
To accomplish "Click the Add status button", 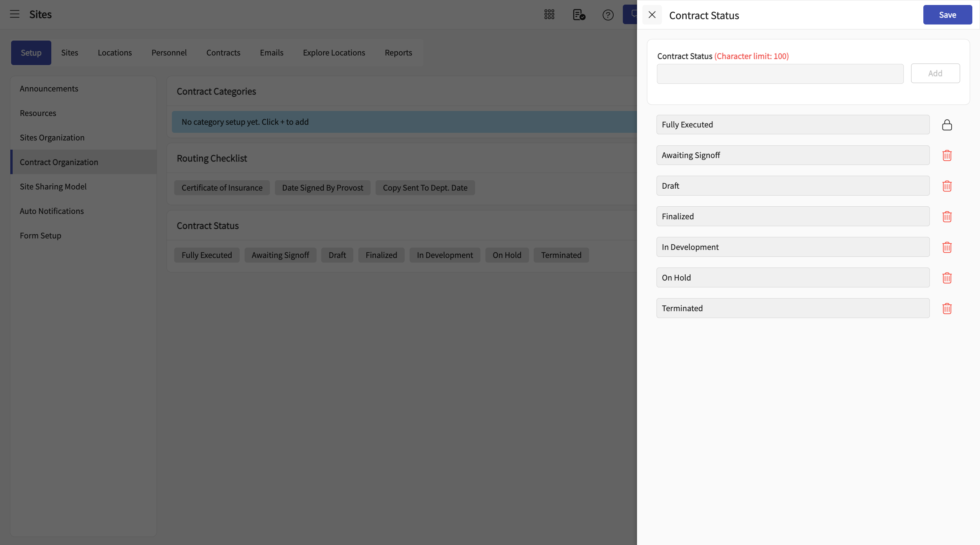I will pyautogui.click(x=935, y=73).
